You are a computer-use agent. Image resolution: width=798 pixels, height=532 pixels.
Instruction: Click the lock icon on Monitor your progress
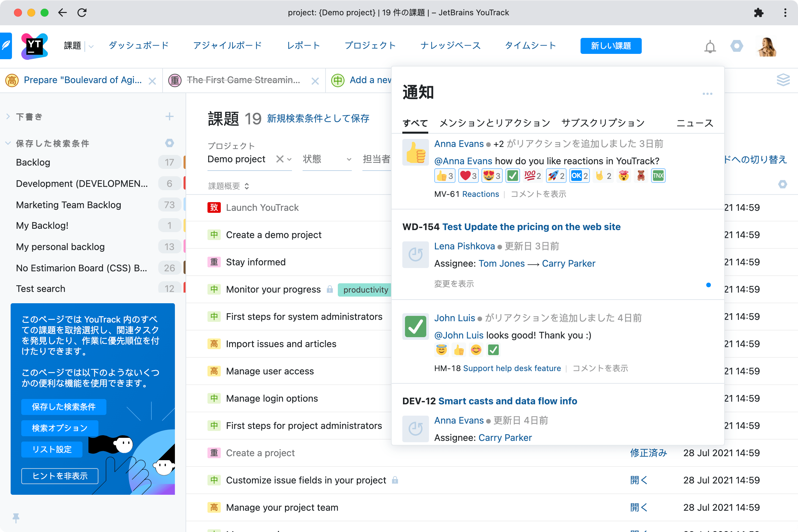330,289
